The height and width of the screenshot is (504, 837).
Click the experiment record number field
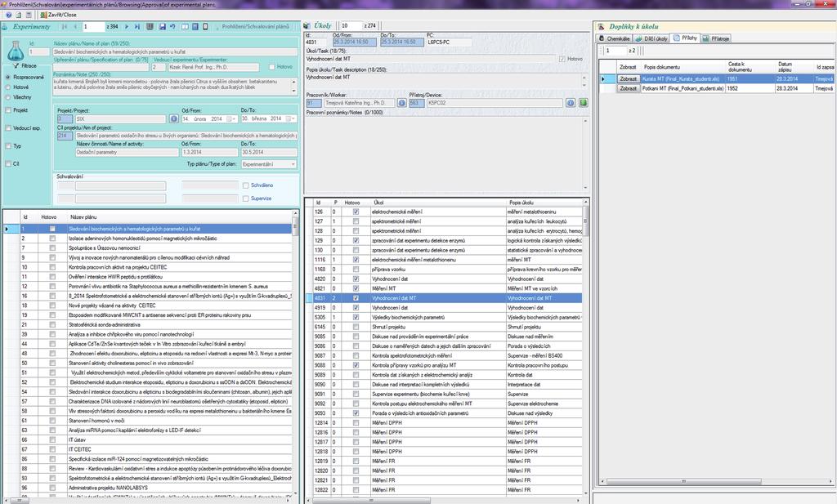93,26
